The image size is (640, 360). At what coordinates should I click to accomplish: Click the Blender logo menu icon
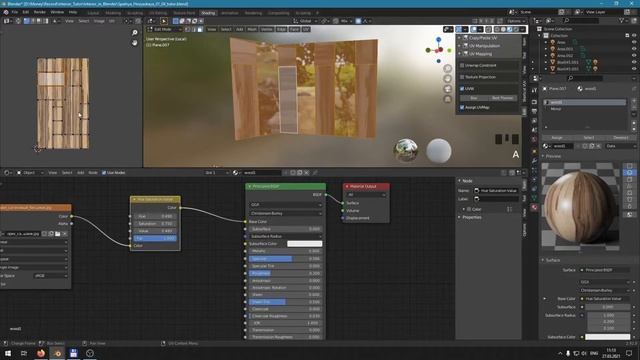click(6, 12)
